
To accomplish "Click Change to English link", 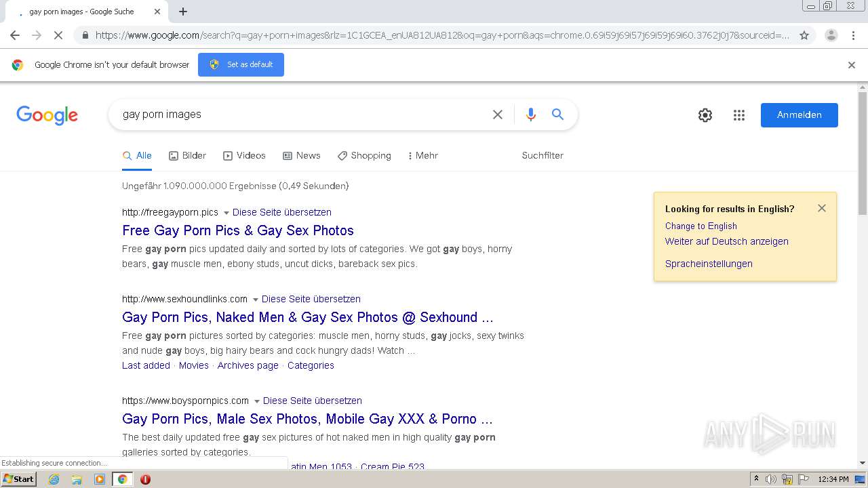I will (x=701, y=226).
